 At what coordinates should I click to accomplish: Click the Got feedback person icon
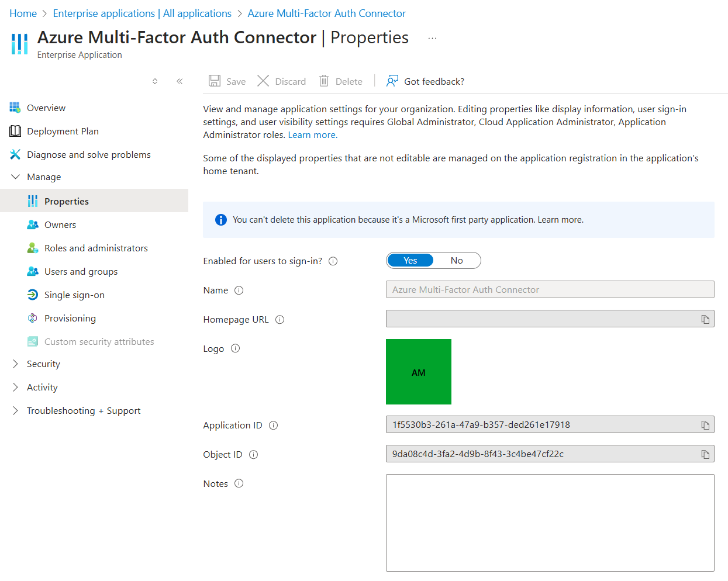coord(392,81)
